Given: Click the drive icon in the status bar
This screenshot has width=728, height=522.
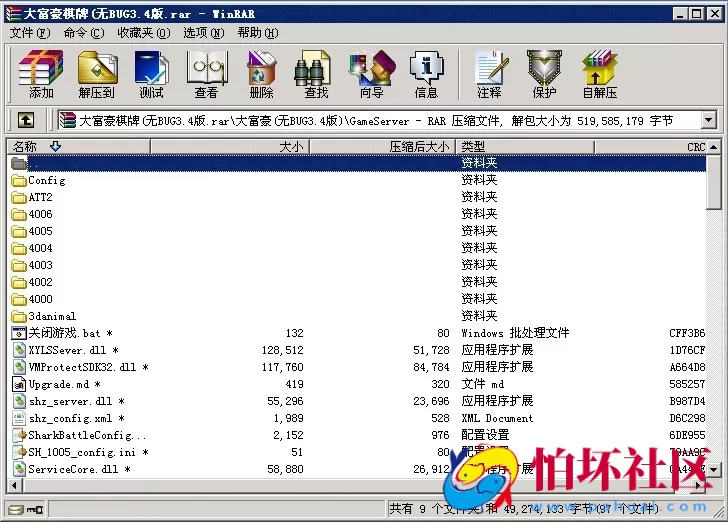Looking at the screenshot, I should click(x=16, y=509).
